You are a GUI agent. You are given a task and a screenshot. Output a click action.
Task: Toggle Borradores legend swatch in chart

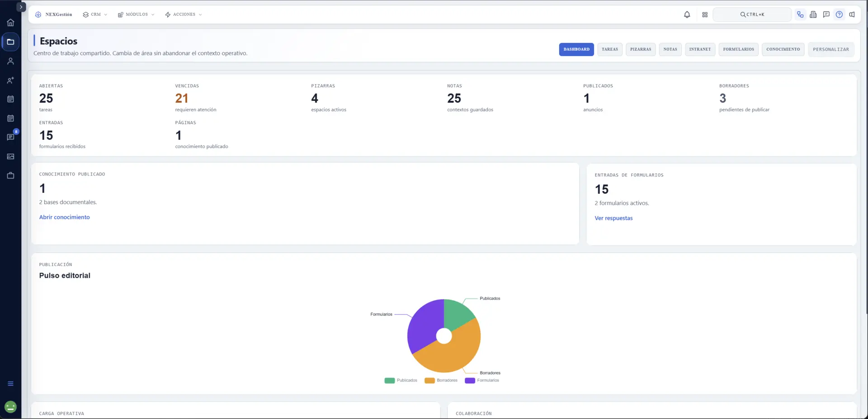(x=429, y=381)
